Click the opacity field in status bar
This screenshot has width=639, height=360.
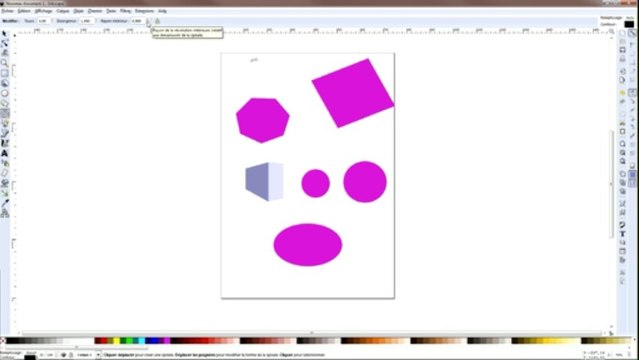pyautogui.click(x=49, y=355)
